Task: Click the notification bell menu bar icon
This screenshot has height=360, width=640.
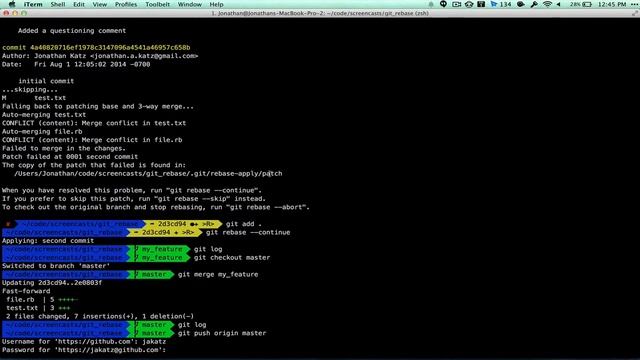Action: 431,4
